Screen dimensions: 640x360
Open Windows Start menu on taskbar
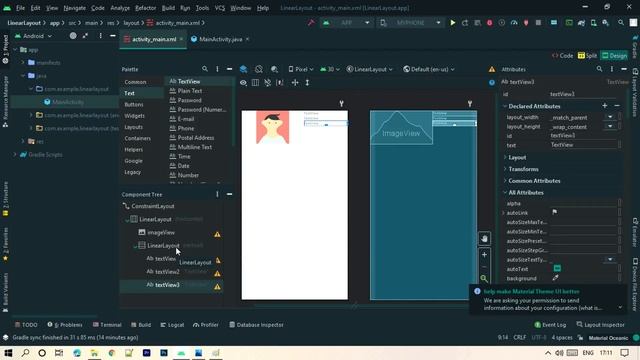coord(8,353)
